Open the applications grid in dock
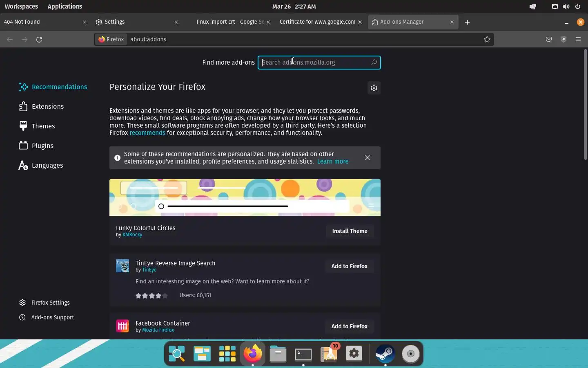Image resolution: width=588 pixels, height=368 pixels. click(227, 354)
